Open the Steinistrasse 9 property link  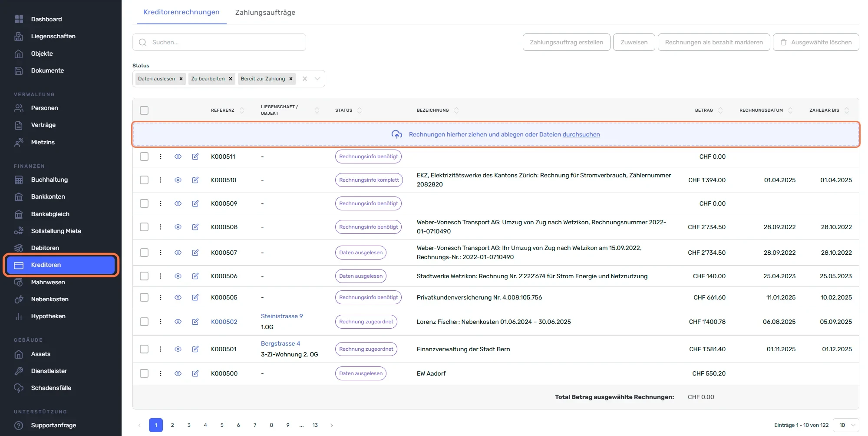point(282,316)
